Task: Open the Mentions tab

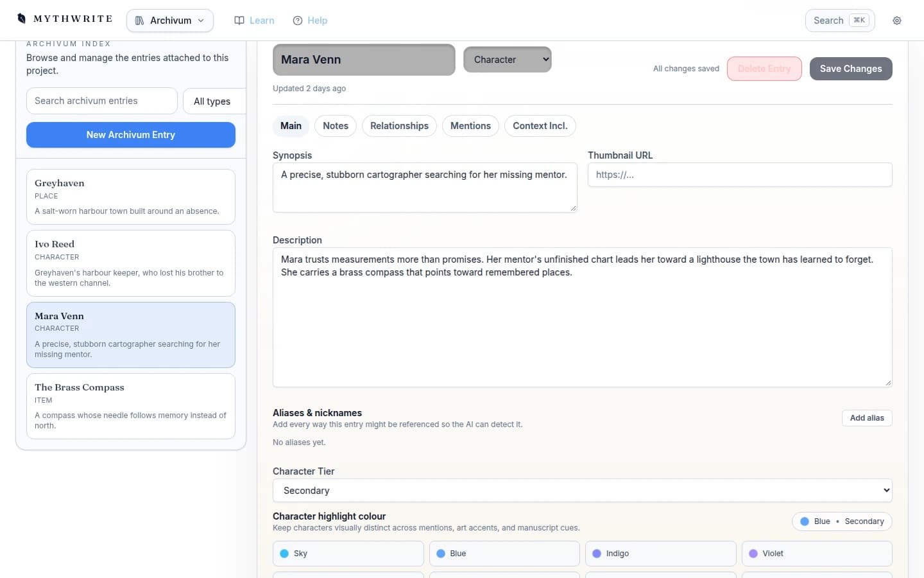Action: click(470, 126)
